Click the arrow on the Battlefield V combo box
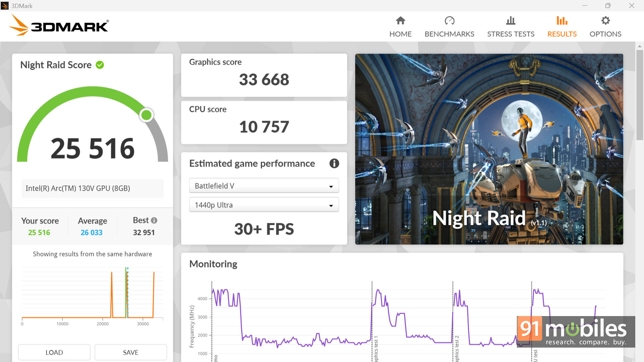 point(331,186)
